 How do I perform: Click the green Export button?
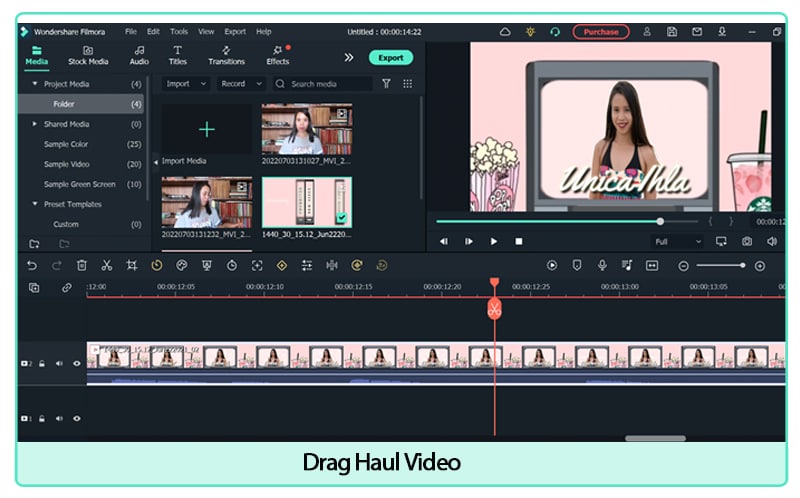391,58
